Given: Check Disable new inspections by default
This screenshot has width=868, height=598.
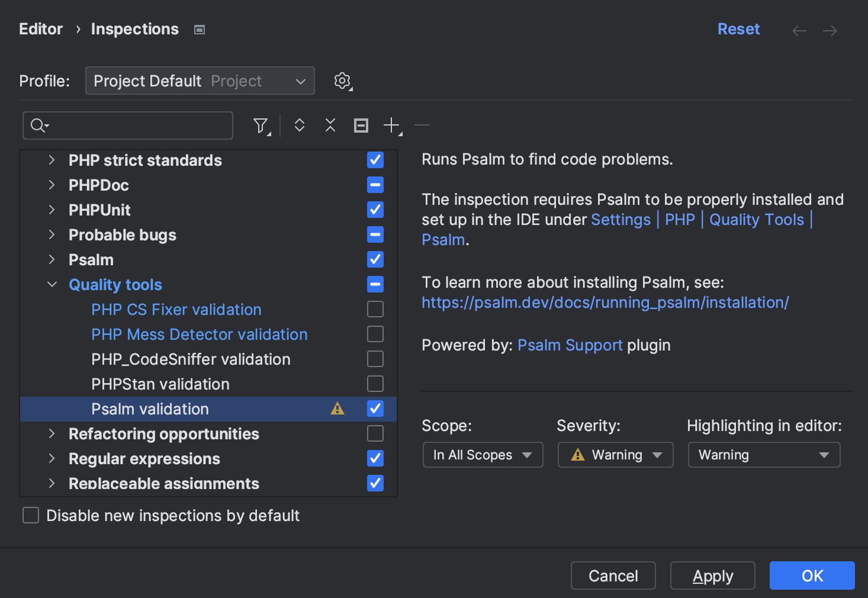Looking at the screenshot, I should click(x=31, y=515).
